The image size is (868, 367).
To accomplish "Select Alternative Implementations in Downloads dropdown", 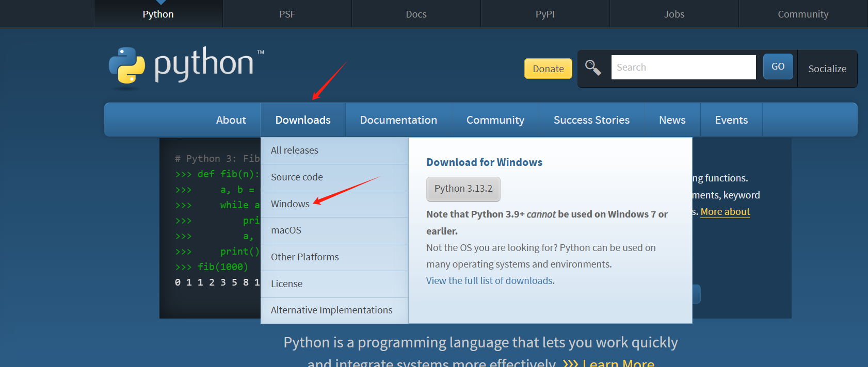I will tap(334, 310).
